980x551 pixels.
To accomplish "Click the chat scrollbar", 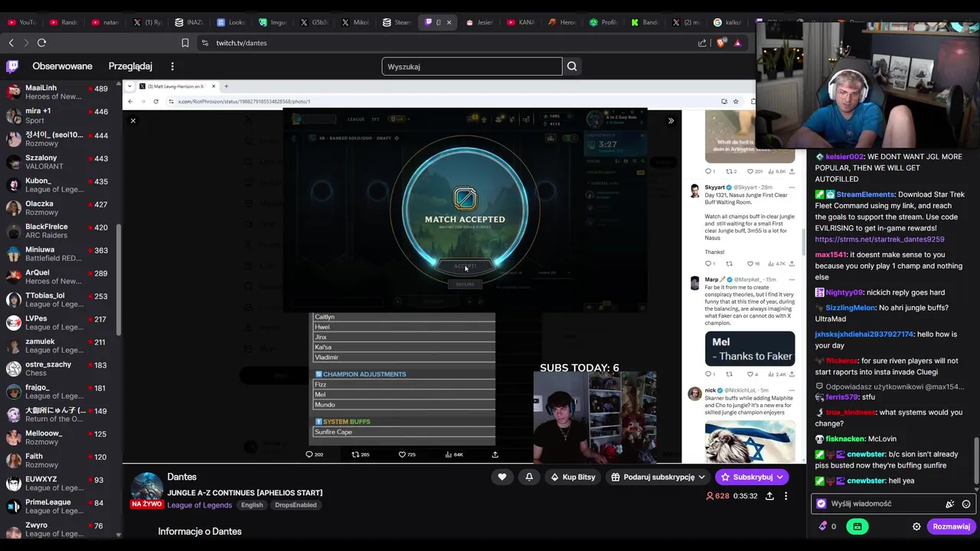I will 975,459.
